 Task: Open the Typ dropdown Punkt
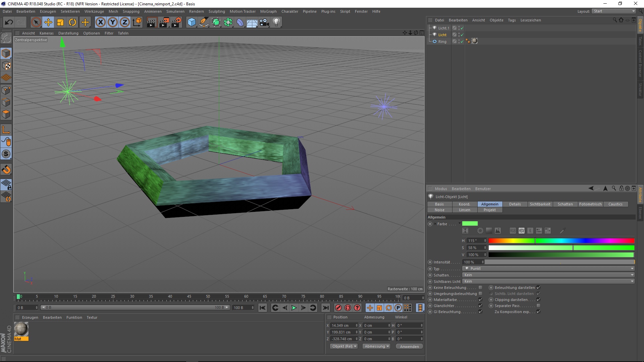548,268
